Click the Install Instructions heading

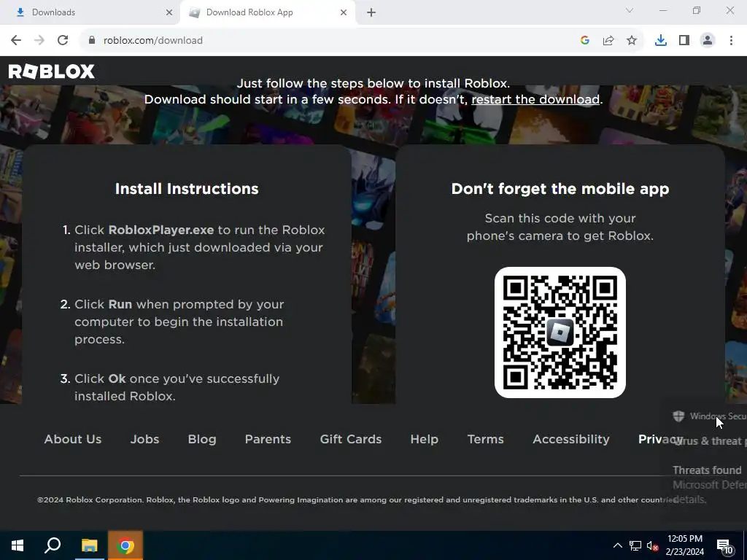[x=187, y=189]
